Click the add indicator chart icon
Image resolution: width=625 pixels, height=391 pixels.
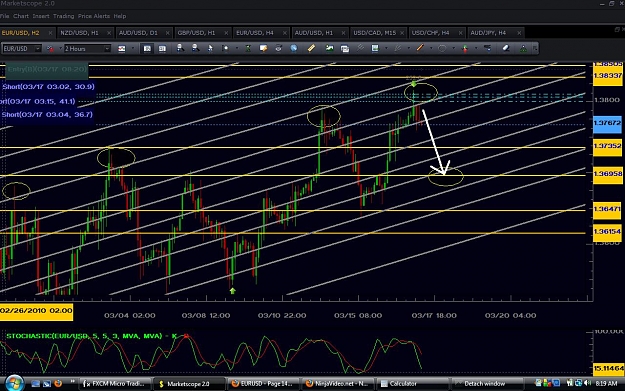click(375, 48)
